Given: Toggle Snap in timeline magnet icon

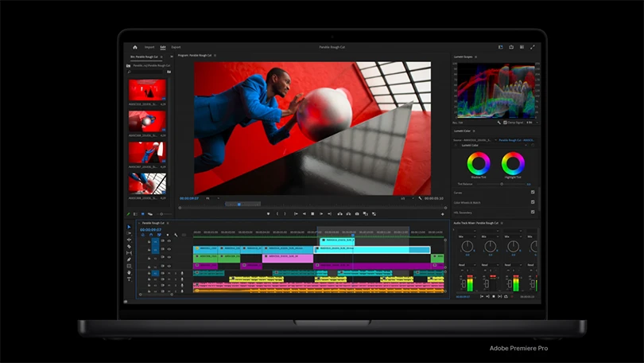Looking at the screenshot, I should [151, 235].
